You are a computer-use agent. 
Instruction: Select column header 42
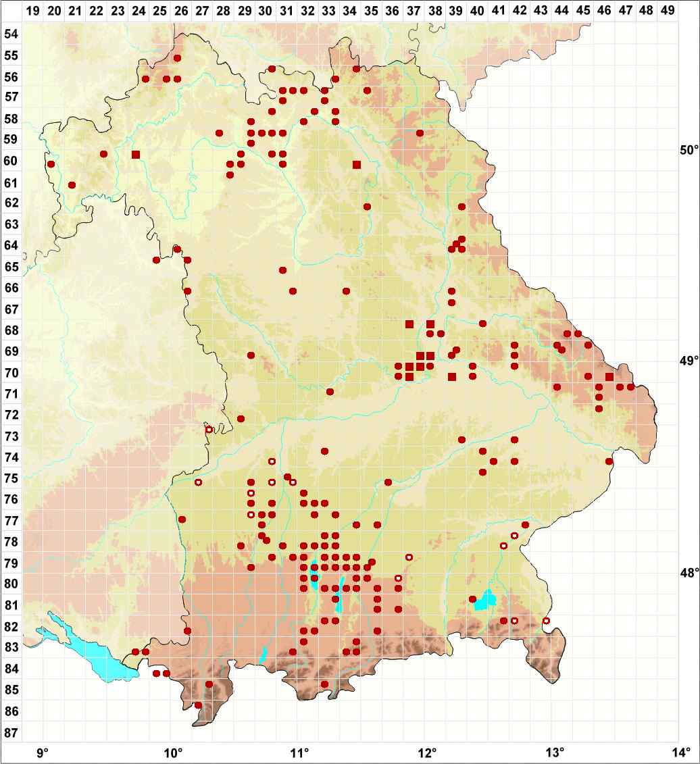coord(520,10)
